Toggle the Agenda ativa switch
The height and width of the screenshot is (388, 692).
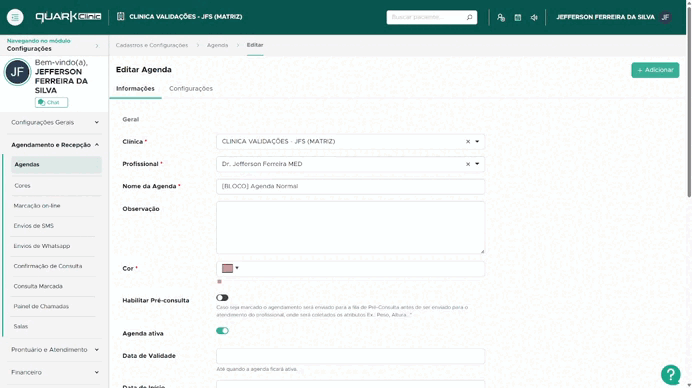coord(222,331)
